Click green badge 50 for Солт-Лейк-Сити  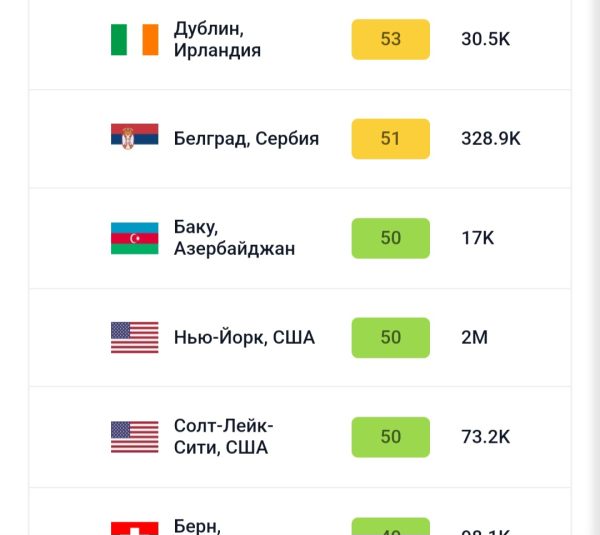(390, 437)
